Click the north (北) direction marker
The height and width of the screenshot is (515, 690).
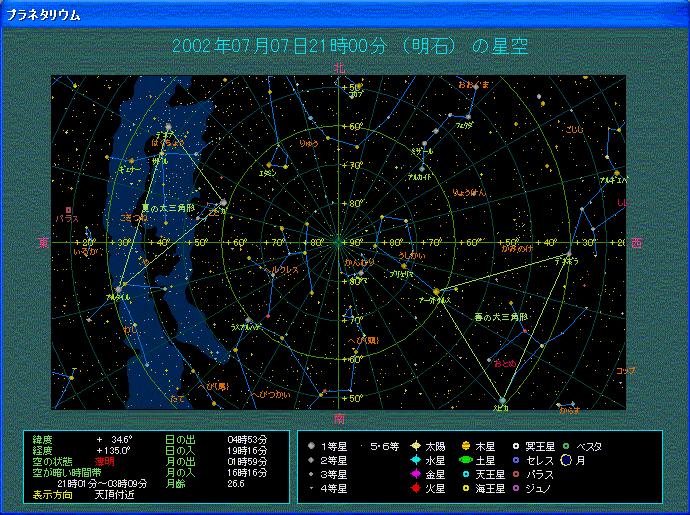[339, 68]
